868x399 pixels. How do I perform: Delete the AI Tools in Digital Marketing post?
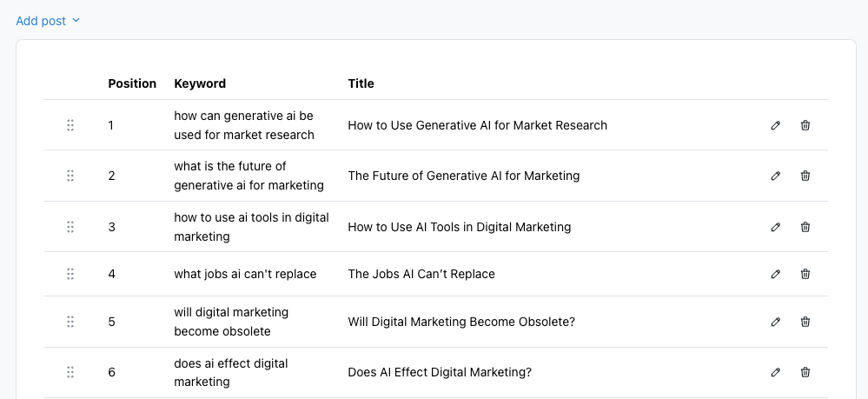click(x=805, y=227)
